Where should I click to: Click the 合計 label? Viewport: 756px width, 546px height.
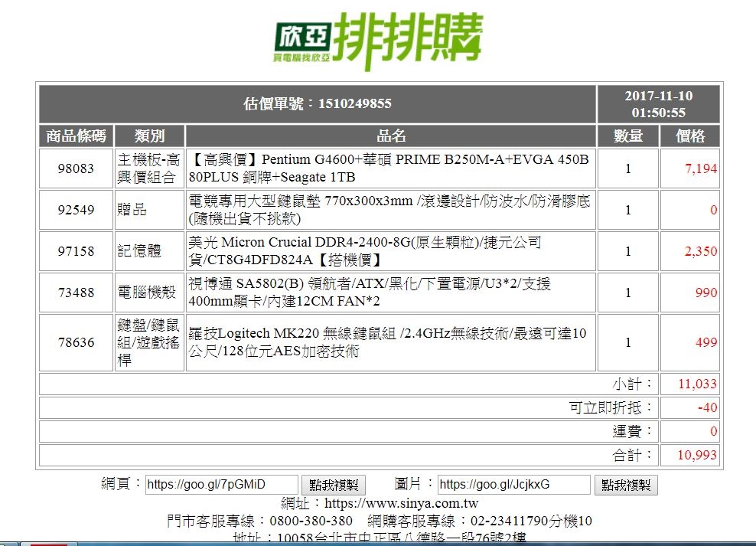[x=633, y=456]
